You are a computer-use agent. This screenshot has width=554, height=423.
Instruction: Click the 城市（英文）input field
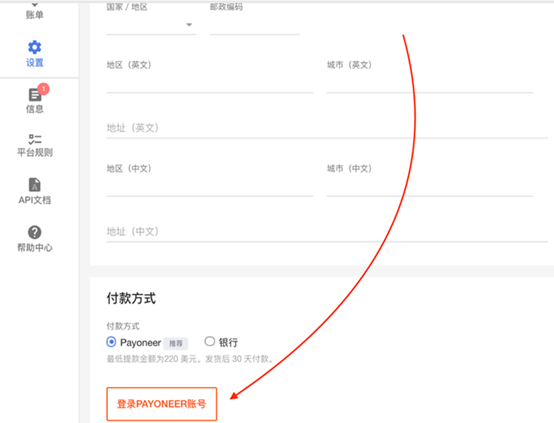(430, 83)
